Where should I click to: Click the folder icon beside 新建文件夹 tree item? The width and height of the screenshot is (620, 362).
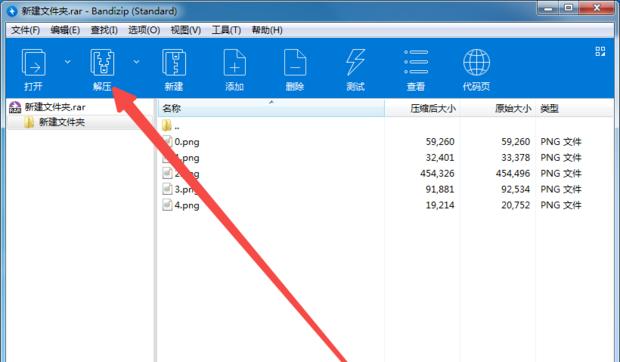tap(29, 122)
